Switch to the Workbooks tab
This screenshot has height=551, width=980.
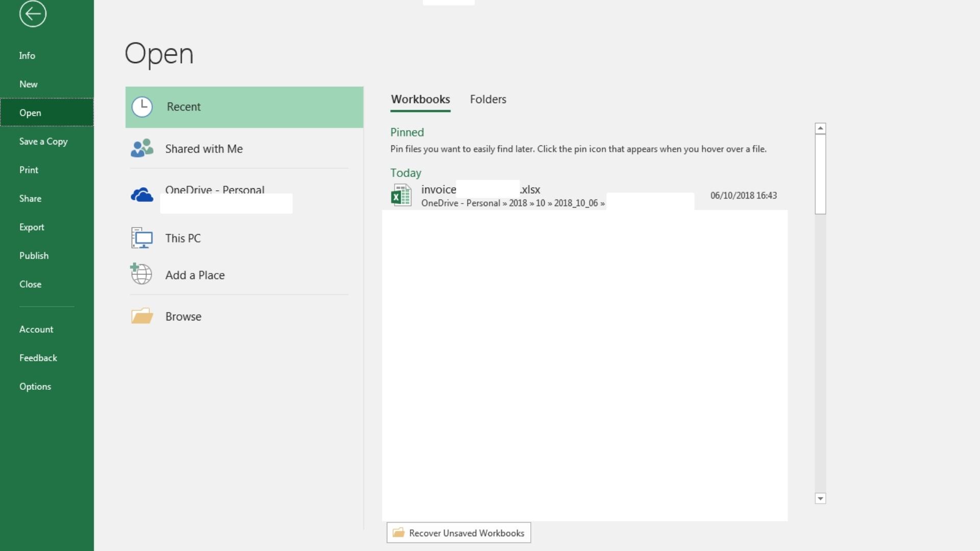(421, 99)
